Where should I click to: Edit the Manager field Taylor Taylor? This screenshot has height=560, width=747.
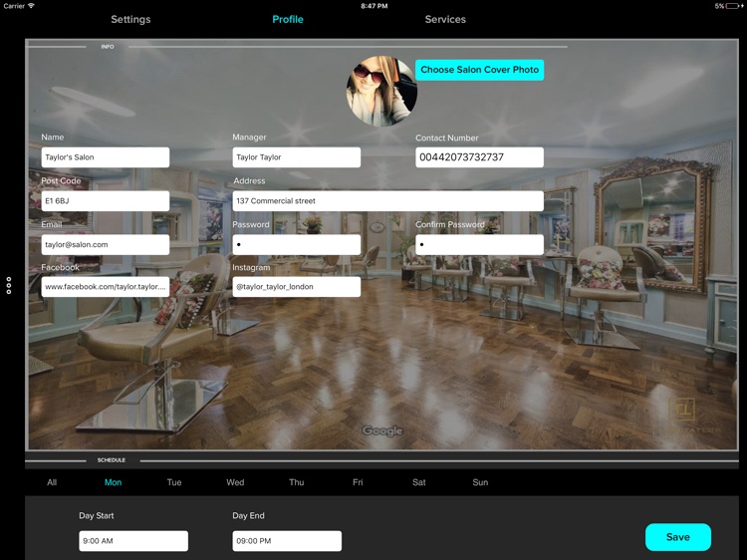(x=297, y=157)
